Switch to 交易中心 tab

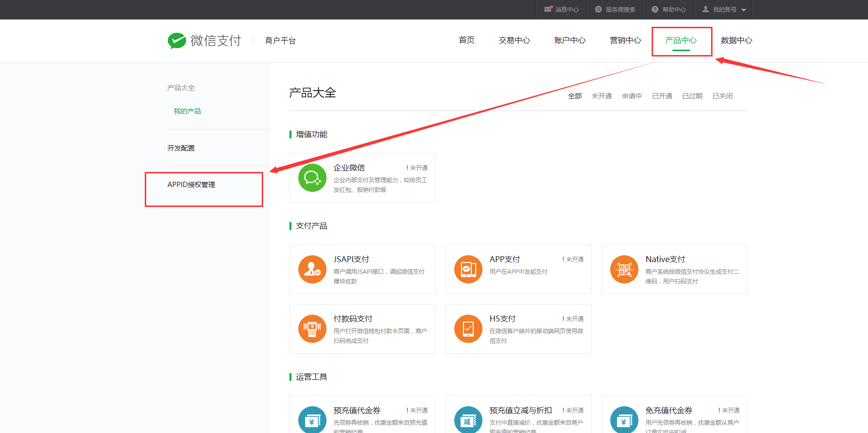click(514, 40)
